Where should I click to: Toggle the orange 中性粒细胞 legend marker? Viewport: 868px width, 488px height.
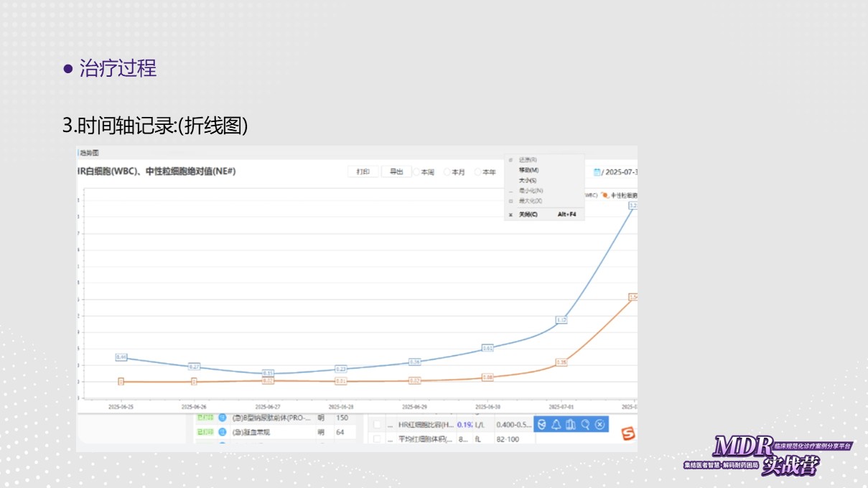pyautogui.click(x=605, y=194)
